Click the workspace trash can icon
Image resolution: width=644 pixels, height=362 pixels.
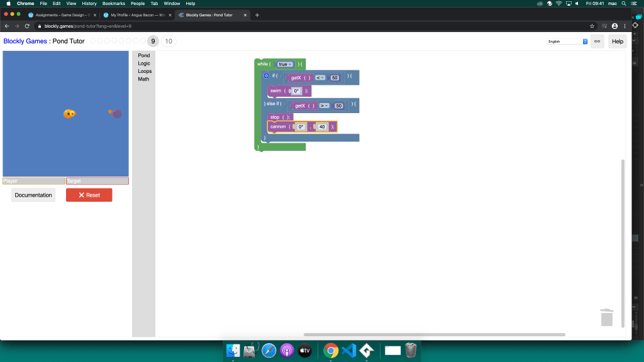click(606, 317)
